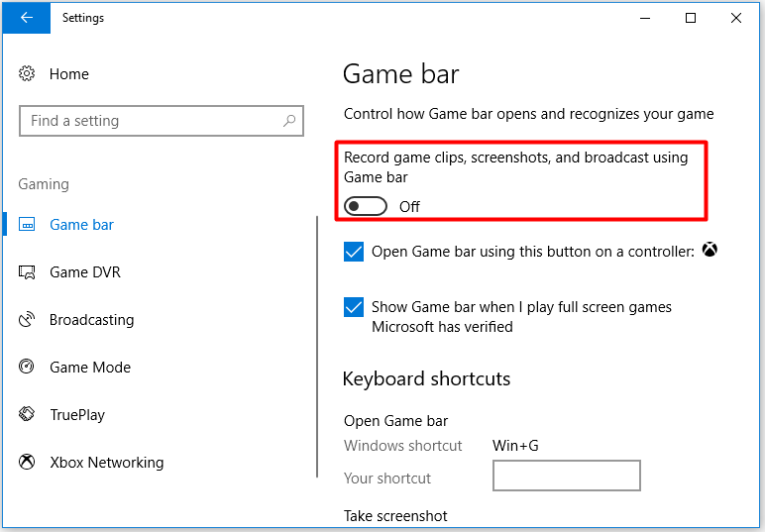Click the Gaming section header

pos(44,184)
